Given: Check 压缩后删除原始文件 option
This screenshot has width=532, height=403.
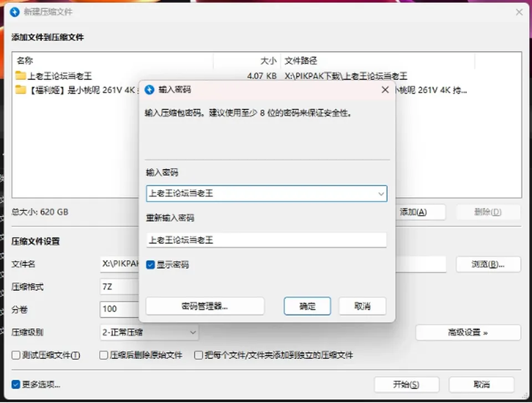Looking at the screenshot, I should [x=104, y=355].
